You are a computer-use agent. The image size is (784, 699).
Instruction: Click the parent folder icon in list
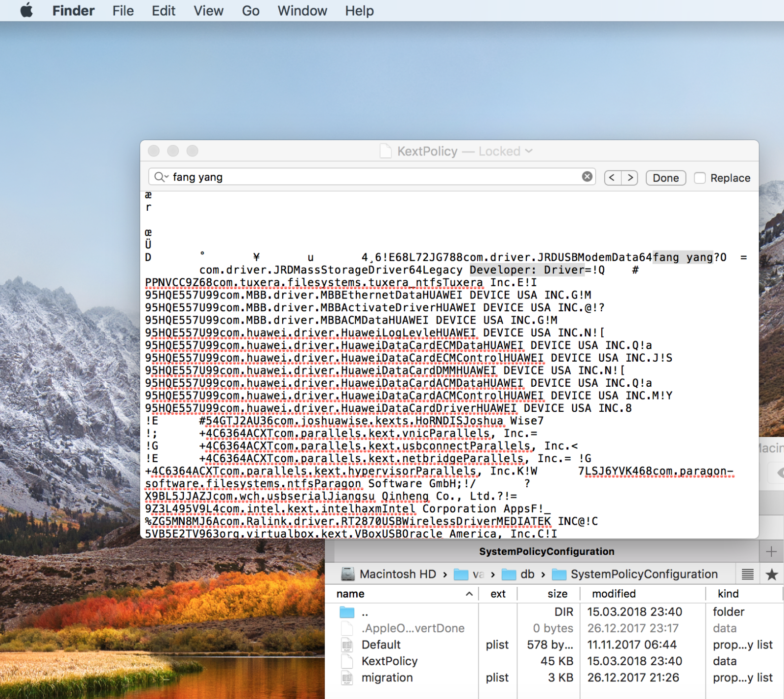pyautogui.click(x=347, y=612)
